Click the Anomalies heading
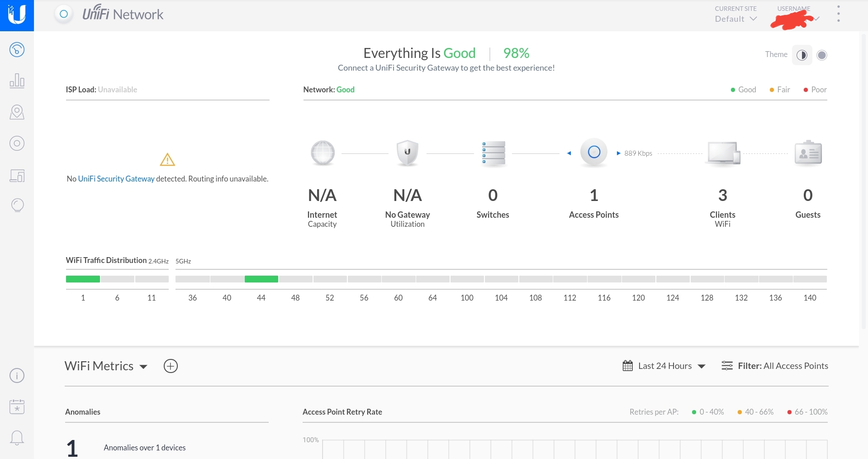 click(x=83, y=412)
